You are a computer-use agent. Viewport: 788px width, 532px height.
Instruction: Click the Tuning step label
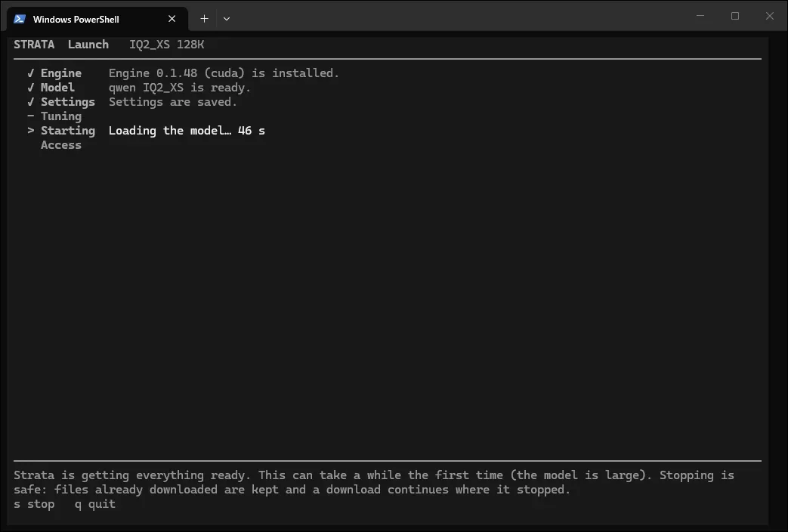[60, 116]
